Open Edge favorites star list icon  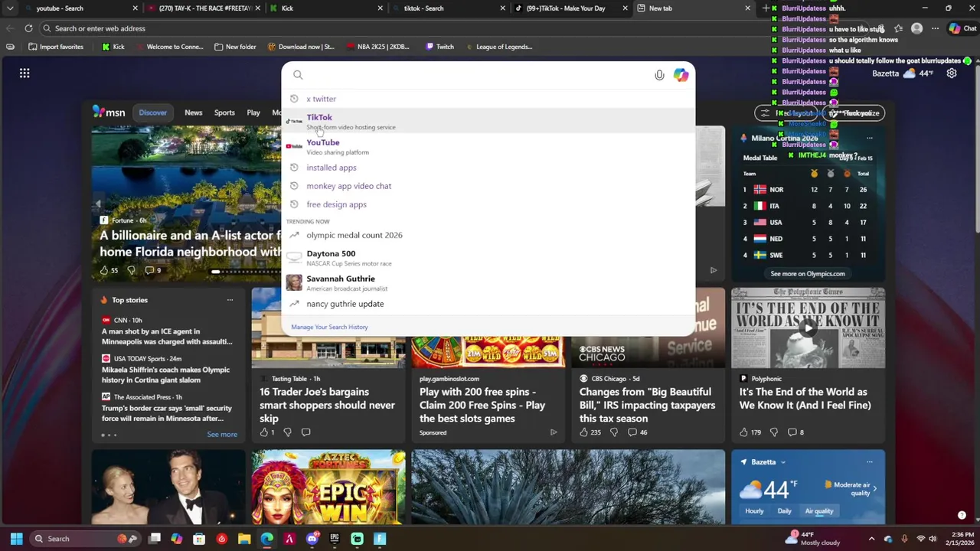click(898, 28)
